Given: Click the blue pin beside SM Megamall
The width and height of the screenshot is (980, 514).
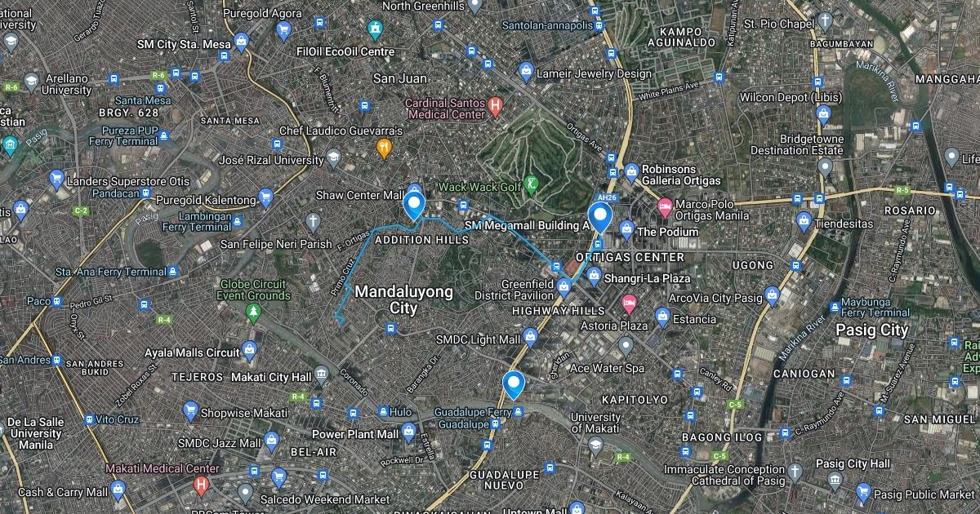Looking at the screenshot, I should tap(601, 218).
